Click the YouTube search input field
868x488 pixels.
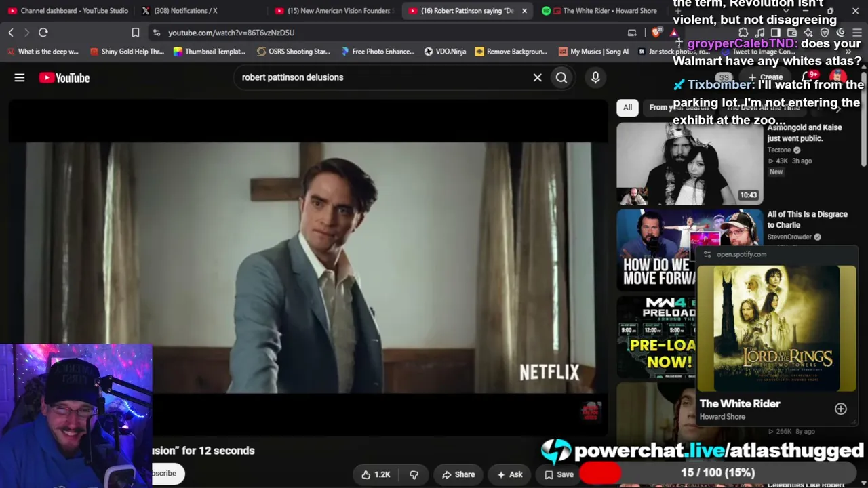[383, 77]
